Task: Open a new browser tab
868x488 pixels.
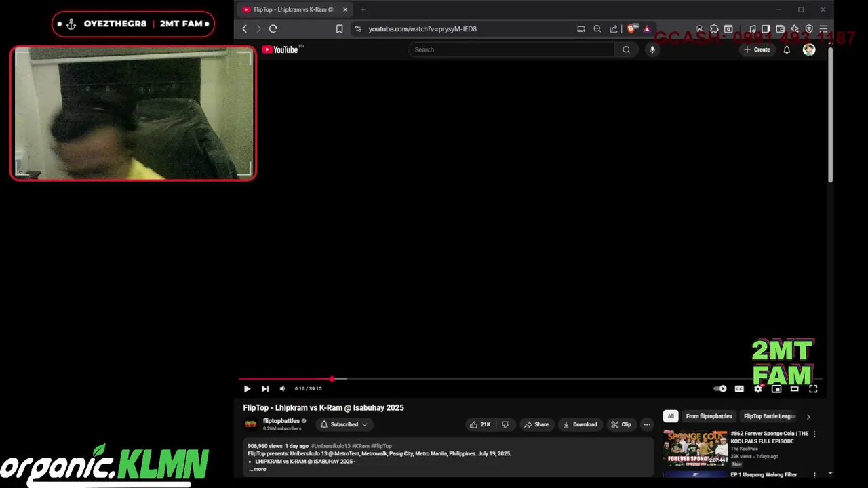Action: click(363, 9)
